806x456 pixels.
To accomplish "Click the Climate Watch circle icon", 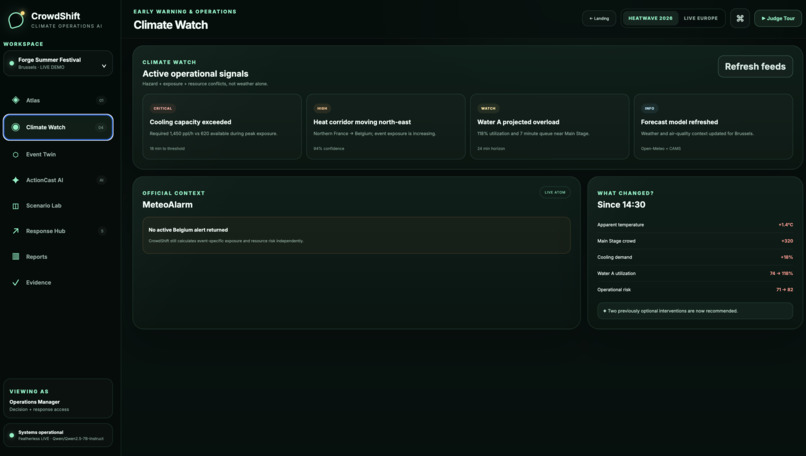I will 15,127.
